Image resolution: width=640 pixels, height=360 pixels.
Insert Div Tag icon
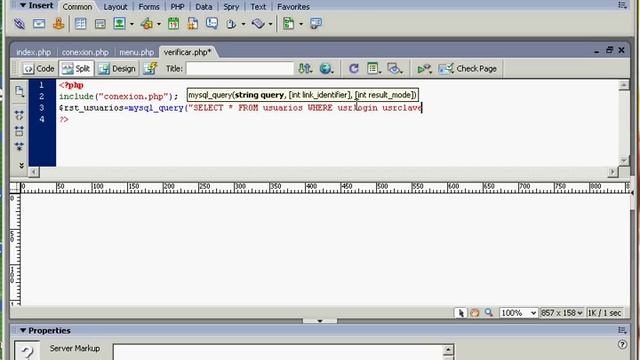click(x=100, y=24)
